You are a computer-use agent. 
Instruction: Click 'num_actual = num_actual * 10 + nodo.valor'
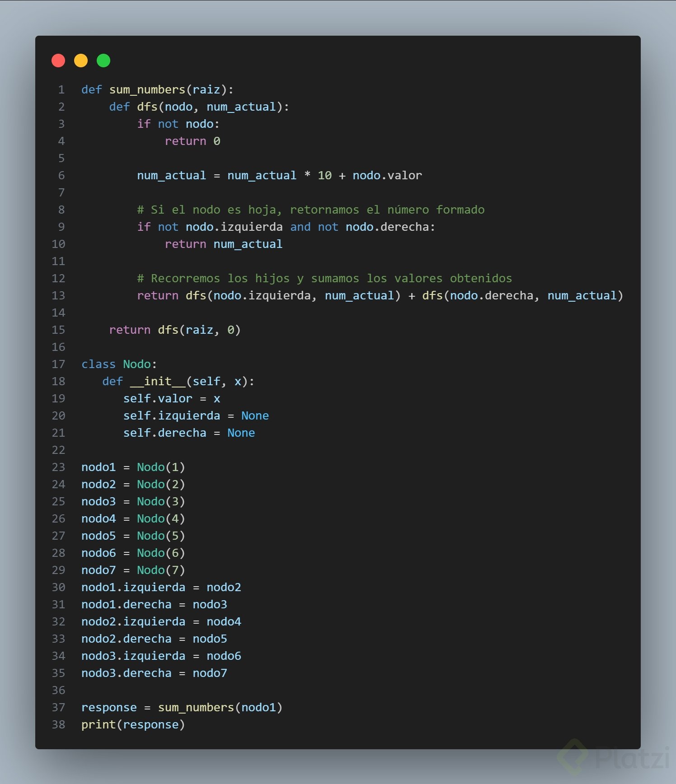pyautogui.click(x=279, y=175)
